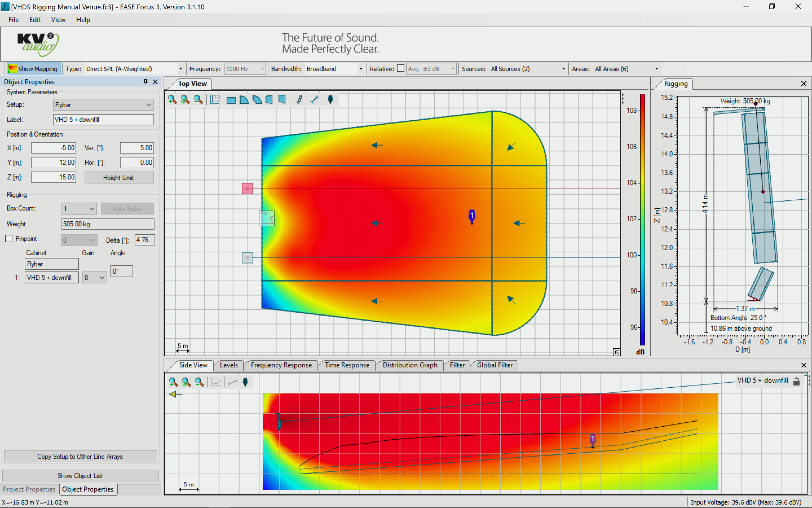Zoom out of the Top View

pos(198,99)
